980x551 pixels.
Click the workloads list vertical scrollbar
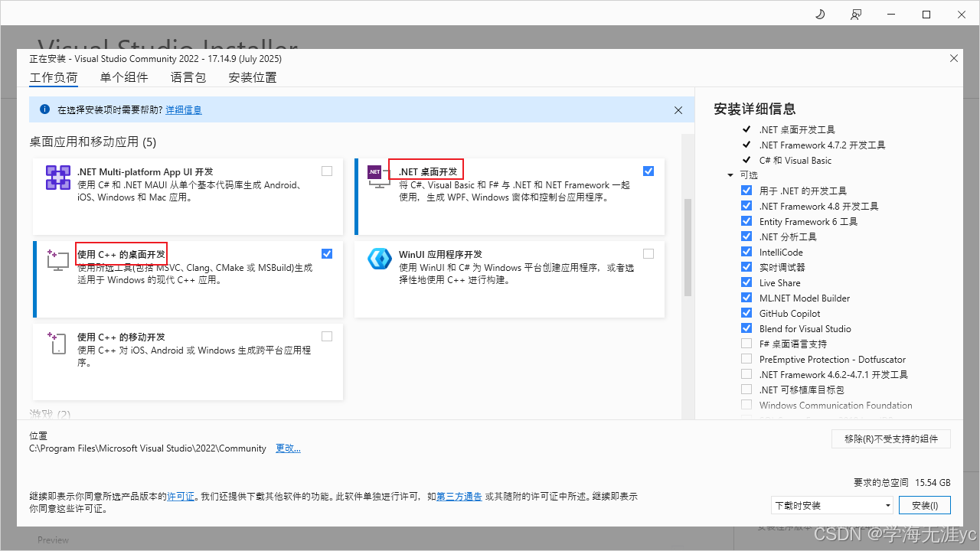click(688, 248)
